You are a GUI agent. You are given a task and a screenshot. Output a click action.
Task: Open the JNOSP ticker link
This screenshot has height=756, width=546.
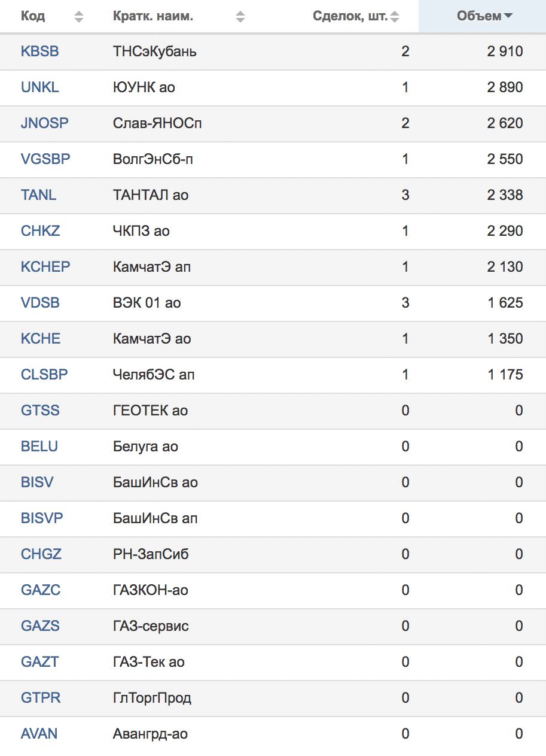click(45, 123)
